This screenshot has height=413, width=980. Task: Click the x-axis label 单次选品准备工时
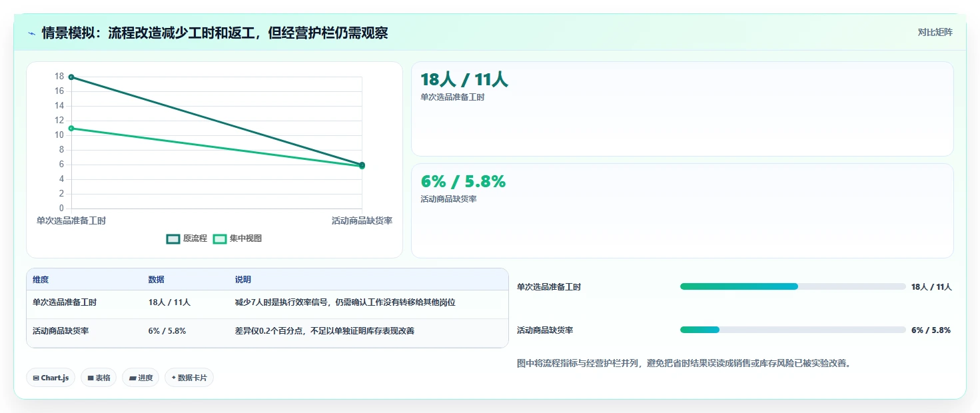coord(71,220)
